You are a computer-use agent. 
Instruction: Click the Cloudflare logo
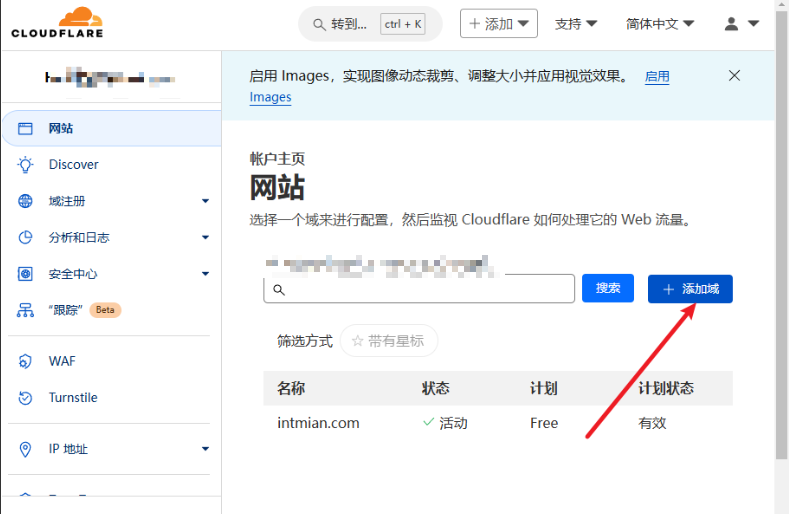click(57, 23)
